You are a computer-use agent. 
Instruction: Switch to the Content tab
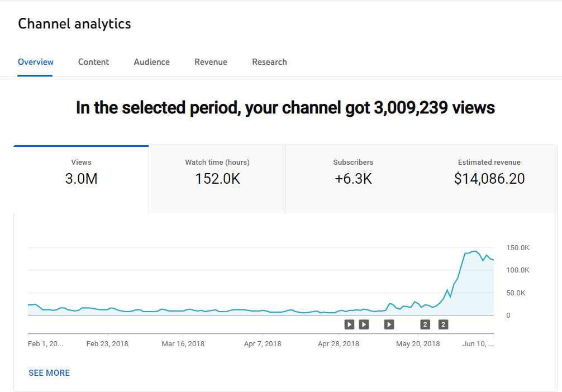(x=93, y=62)
